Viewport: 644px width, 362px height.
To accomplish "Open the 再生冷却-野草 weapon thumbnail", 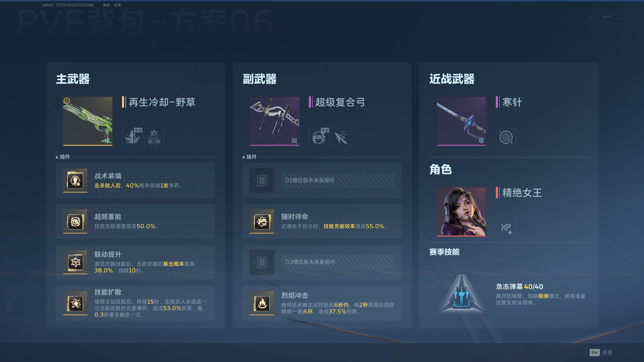I will [x=88, y=121].
